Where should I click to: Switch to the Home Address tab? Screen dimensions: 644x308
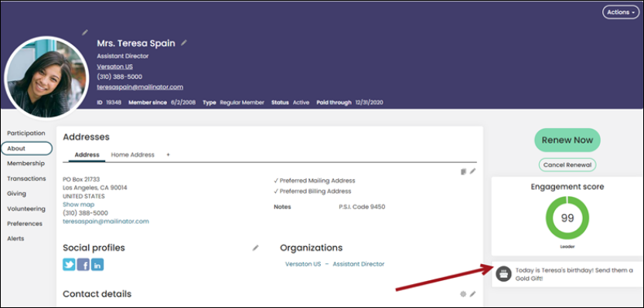(133, 154)
